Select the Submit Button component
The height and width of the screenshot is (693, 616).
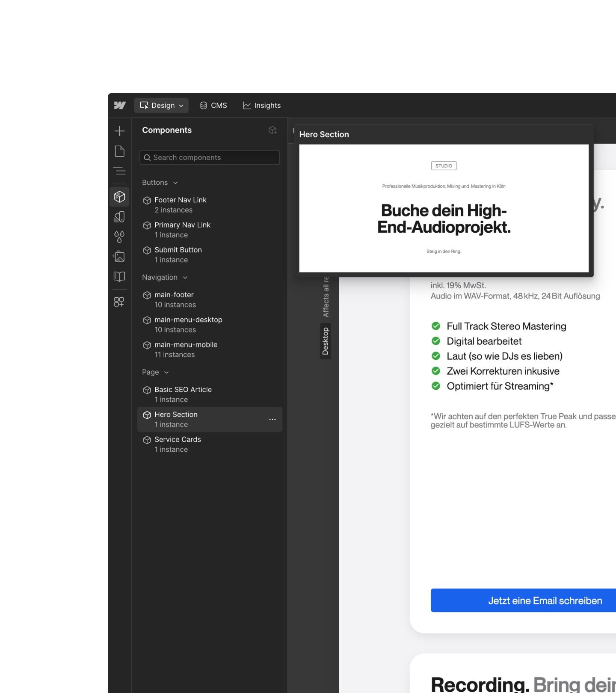[210, 255]
